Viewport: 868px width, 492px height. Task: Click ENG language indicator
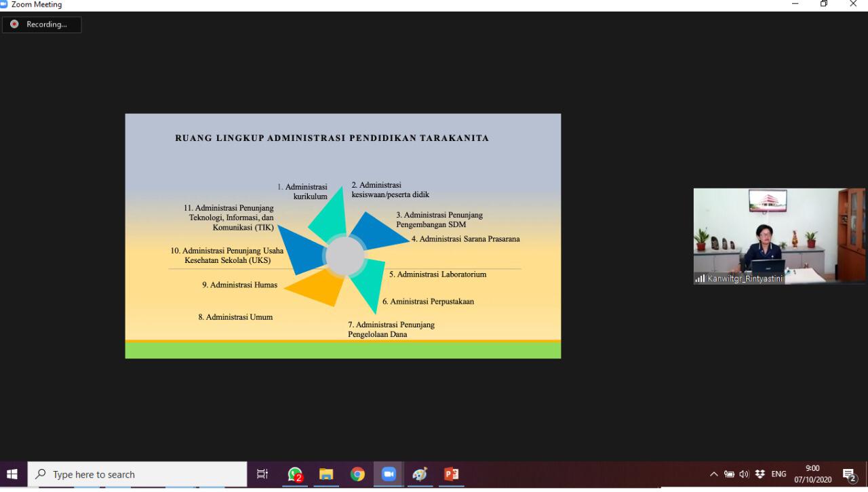coord(778,474)
